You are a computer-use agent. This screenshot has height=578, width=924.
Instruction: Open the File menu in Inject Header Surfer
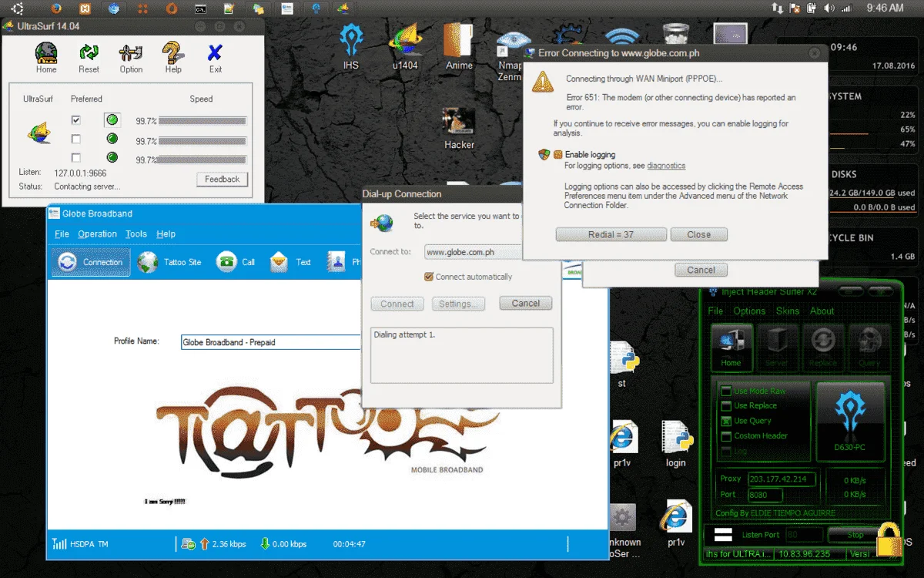pyautogui.click(x=715, y=311)
